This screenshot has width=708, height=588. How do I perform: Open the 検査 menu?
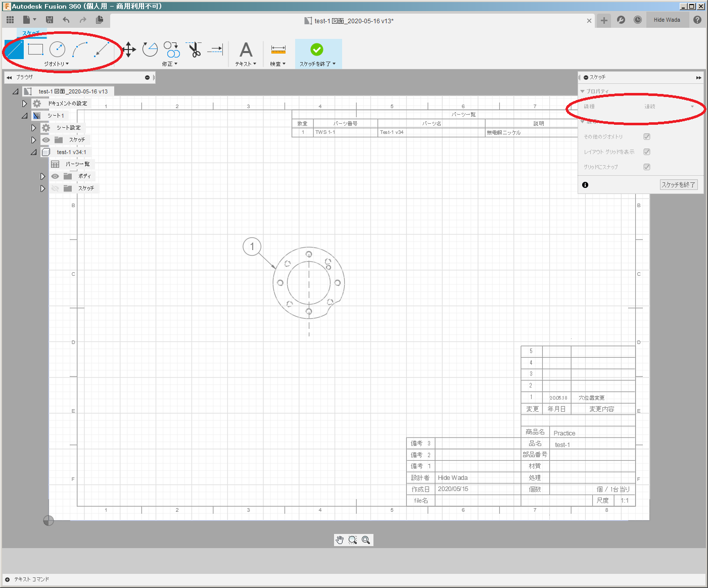[x=278, y=64]
